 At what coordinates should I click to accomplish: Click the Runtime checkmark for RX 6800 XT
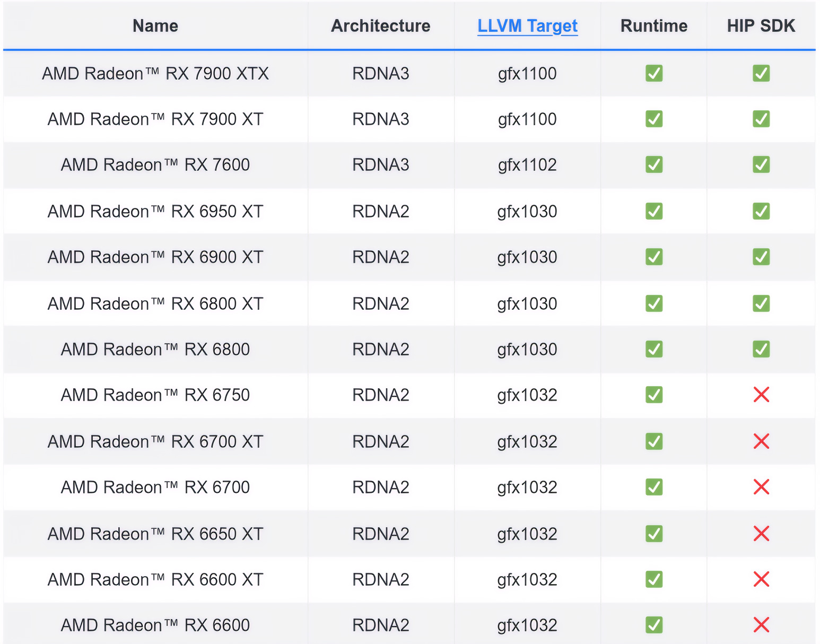pos(654,303)
